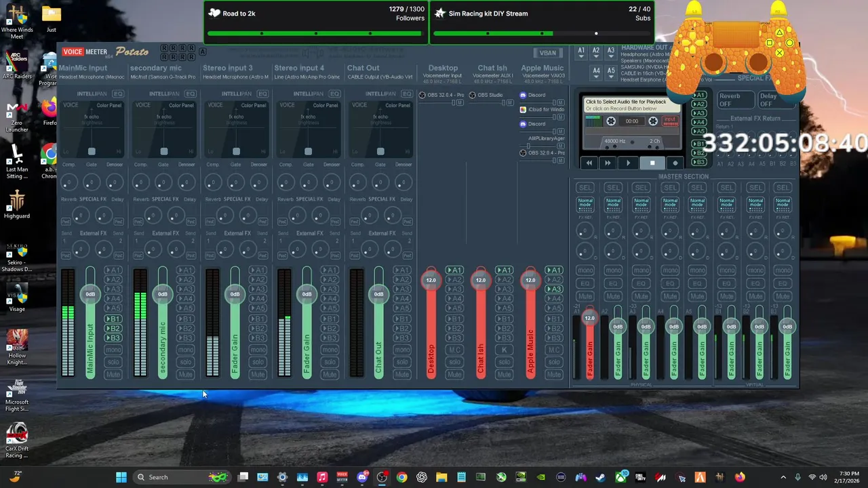The image size is (868, 488).
Task: Open the Xbox app from the taskbar
Action: point(620,477)
